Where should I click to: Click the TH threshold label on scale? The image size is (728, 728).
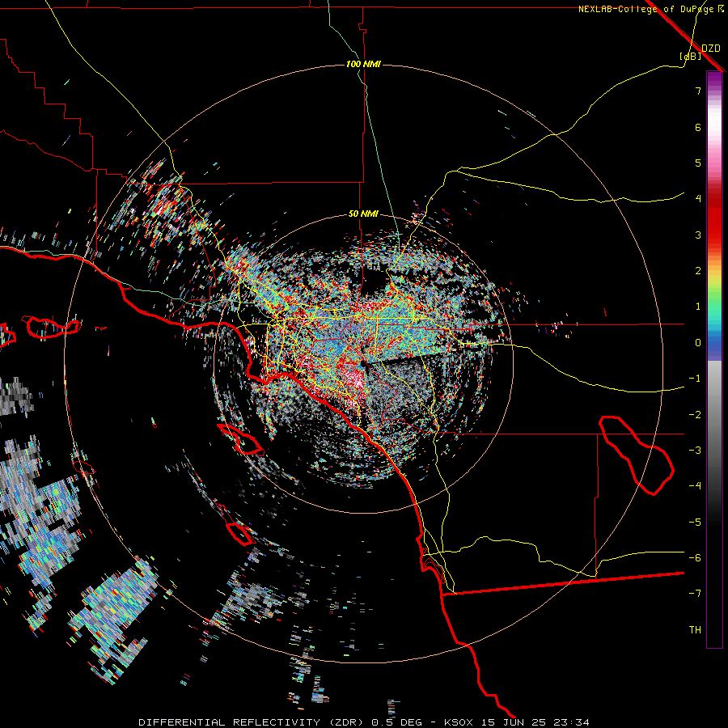pyautogui.click(x=695, y=630)
